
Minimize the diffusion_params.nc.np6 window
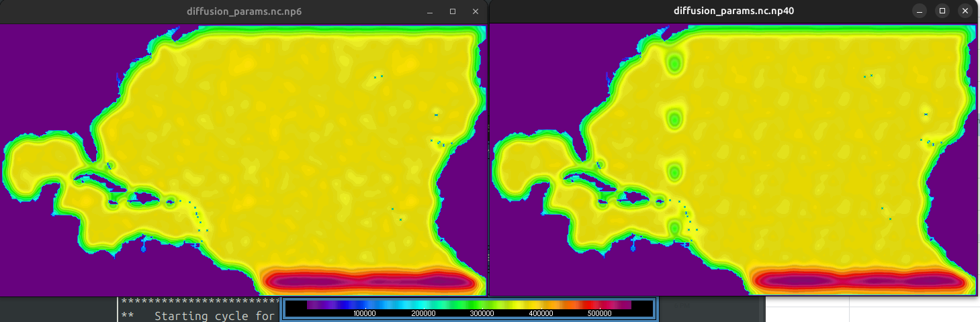431,11
